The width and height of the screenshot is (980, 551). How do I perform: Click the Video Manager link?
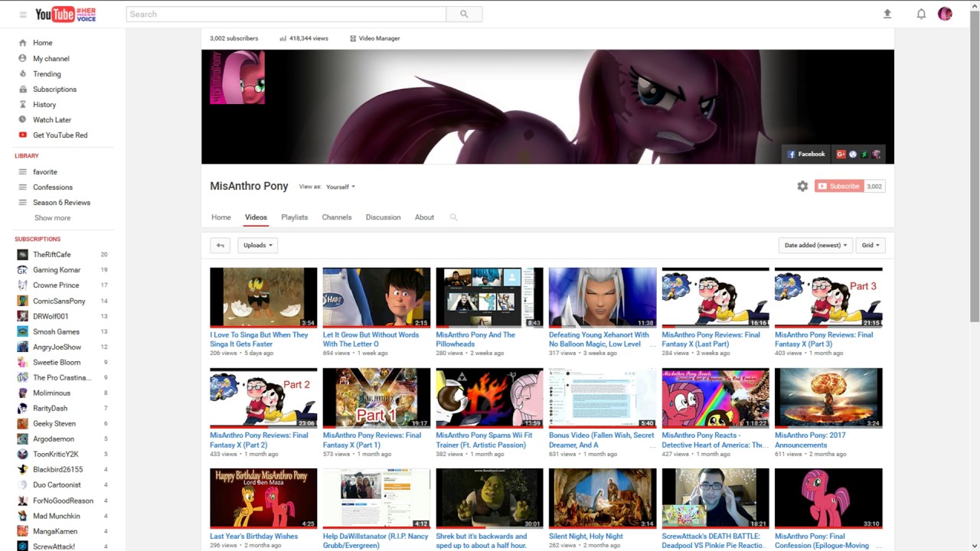click(375, 38)
